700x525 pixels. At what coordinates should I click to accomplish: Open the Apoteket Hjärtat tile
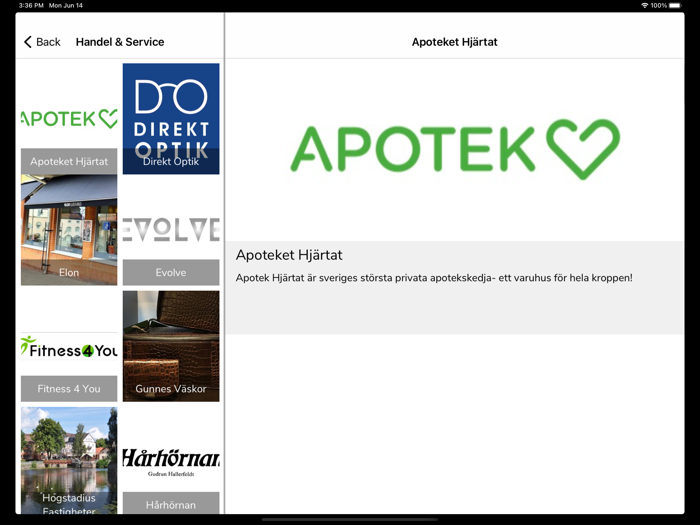[x=69, y=119]
